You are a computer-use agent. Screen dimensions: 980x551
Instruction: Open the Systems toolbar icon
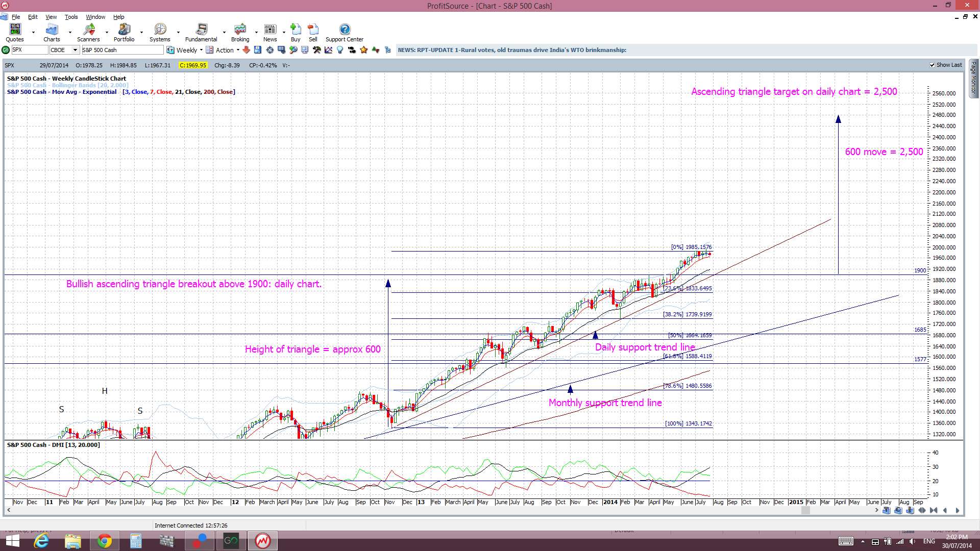click(x=160, y=33)
